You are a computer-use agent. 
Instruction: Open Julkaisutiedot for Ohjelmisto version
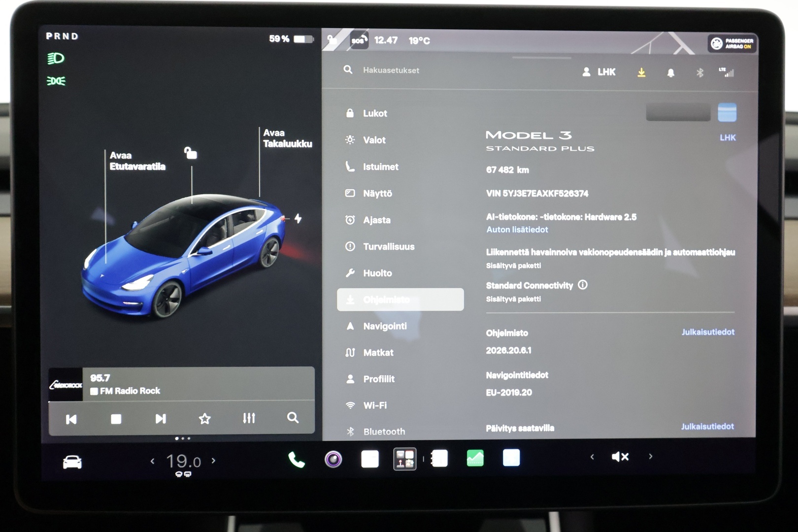click(707, 332)
